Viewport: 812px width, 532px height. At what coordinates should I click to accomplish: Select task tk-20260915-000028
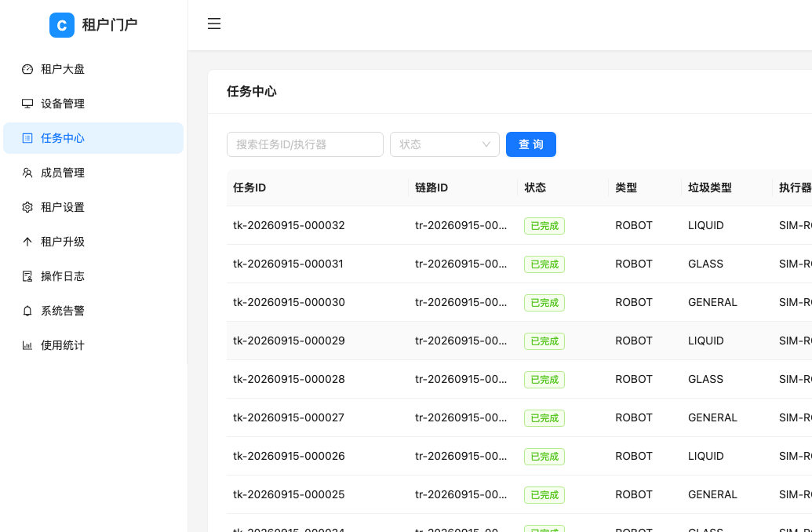pyautogui.click(x=289, y=379)
